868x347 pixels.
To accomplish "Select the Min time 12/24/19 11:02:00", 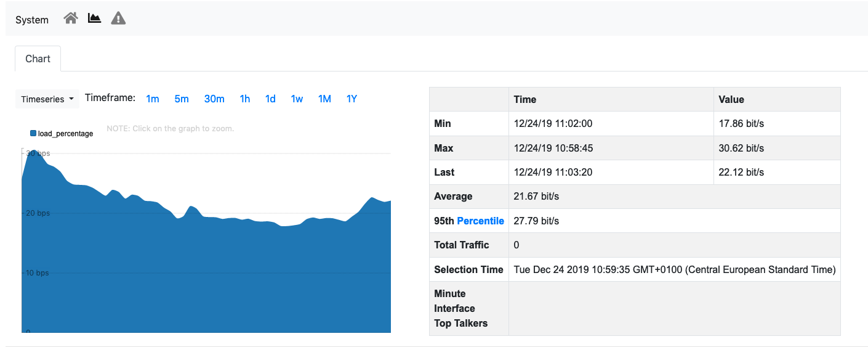I will coord(553,123).
